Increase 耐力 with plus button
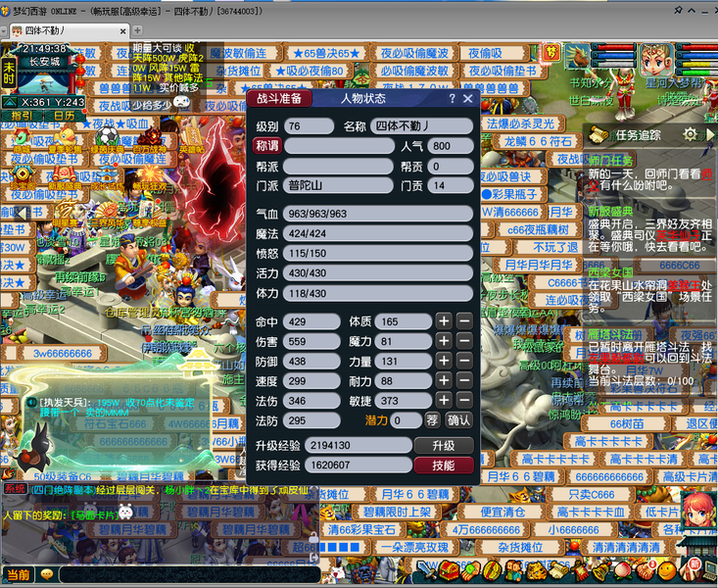 pos(444,380)
